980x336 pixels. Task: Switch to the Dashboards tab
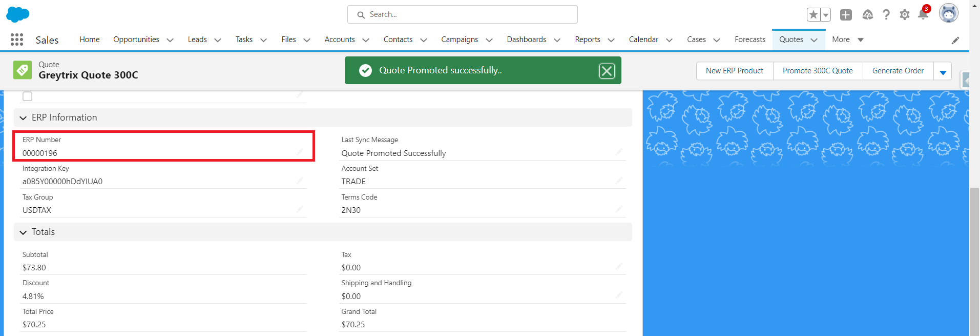[x=526, y=39]
